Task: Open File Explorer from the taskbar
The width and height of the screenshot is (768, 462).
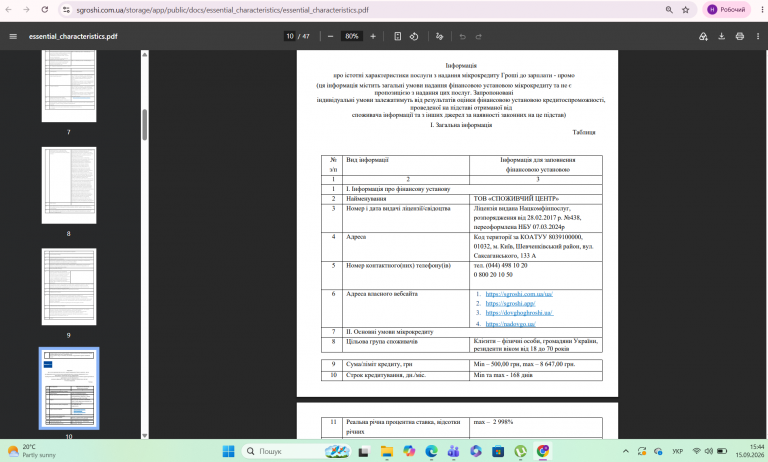Action: point(387,451)
